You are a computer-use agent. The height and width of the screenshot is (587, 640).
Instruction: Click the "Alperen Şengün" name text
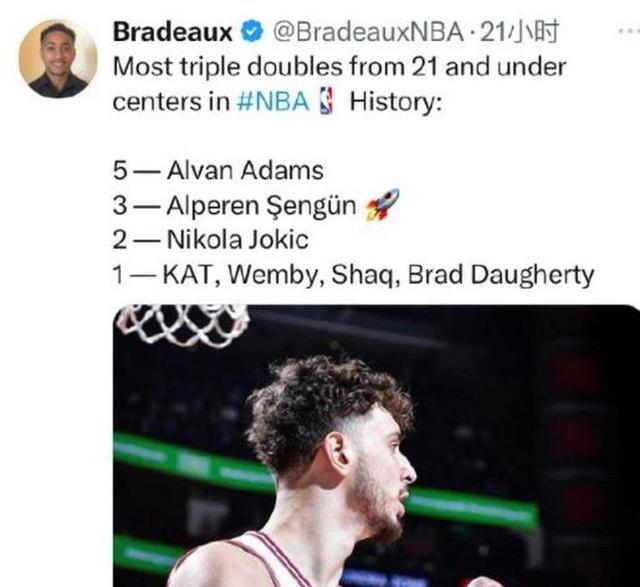(x=261, y=205)
